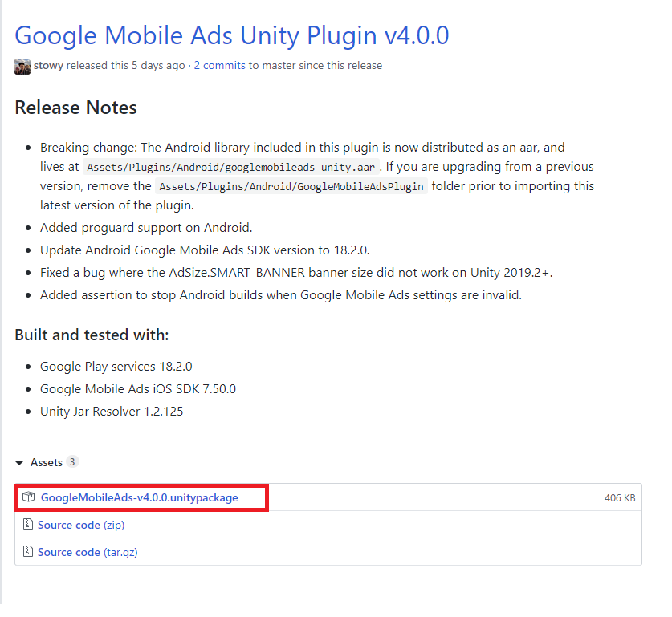Click the Assets count badge 3
Screen dimensions: 672x617
[x=72, y=462]
